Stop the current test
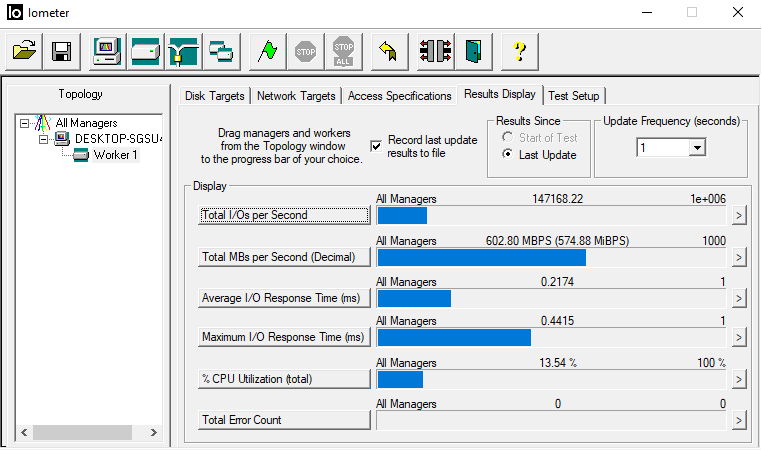The height and width of the screenshot is (450, 762). click(x=305, y=51)
